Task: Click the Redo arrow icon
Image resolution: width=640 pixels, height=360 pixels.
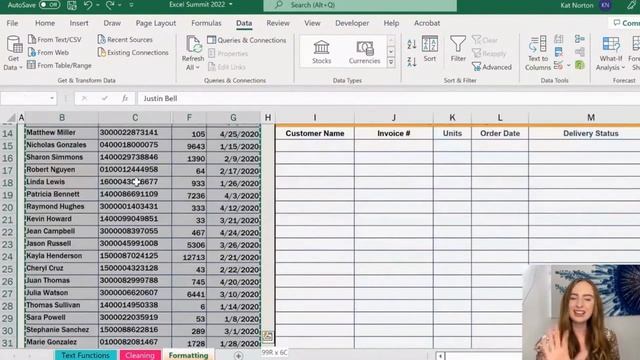Action: [x=110, y=5]
